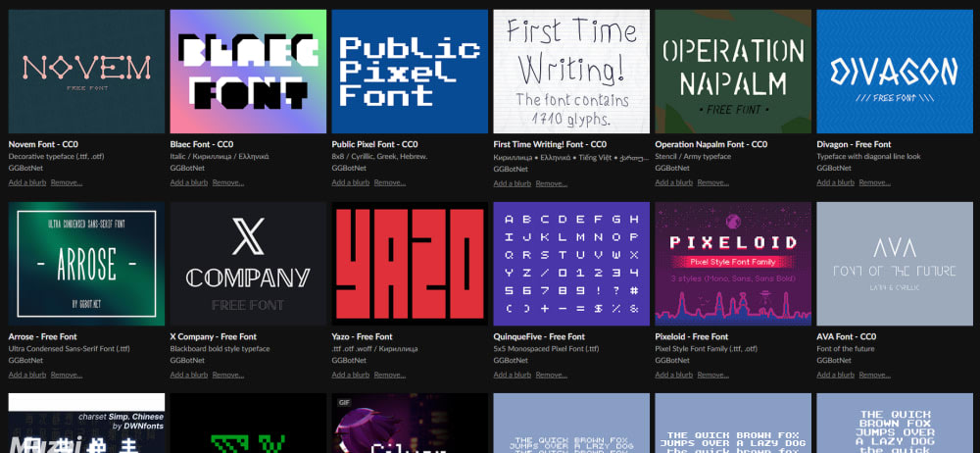The width and height of the screenshot is (980, 453).
Task: Remove Arrose from the collection
Action: (67, 375)
